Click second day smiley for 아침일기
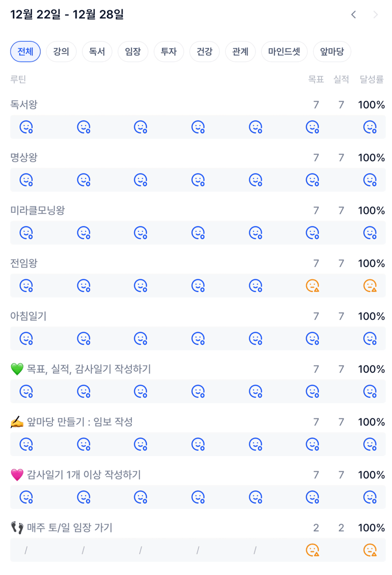Screen dimensions: 392x575 [83, 338]
